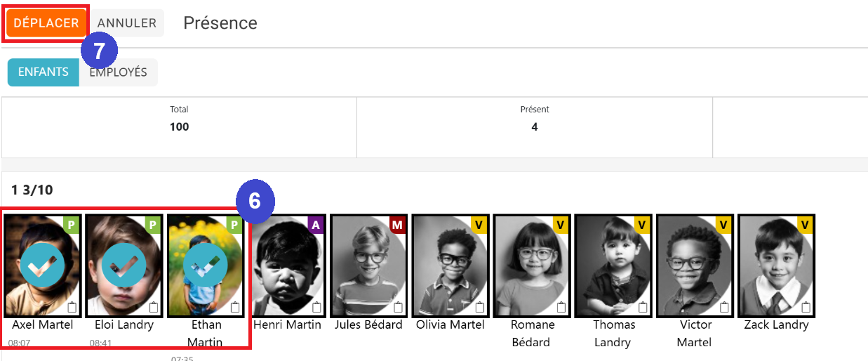
Task: Toggle the checkmark on Ethan Martin's photo
Action: point(206,265)
